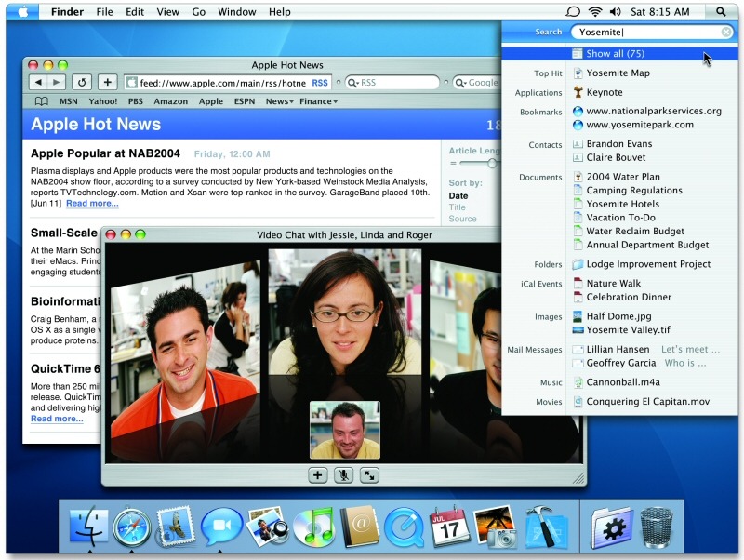
Task: Open Yosemite Map top hit
Action: 619,73
